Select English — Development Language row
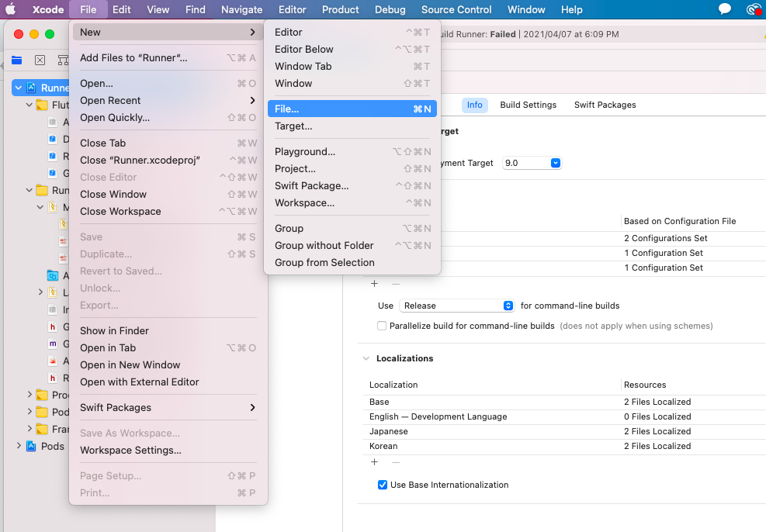 (565, 416)
